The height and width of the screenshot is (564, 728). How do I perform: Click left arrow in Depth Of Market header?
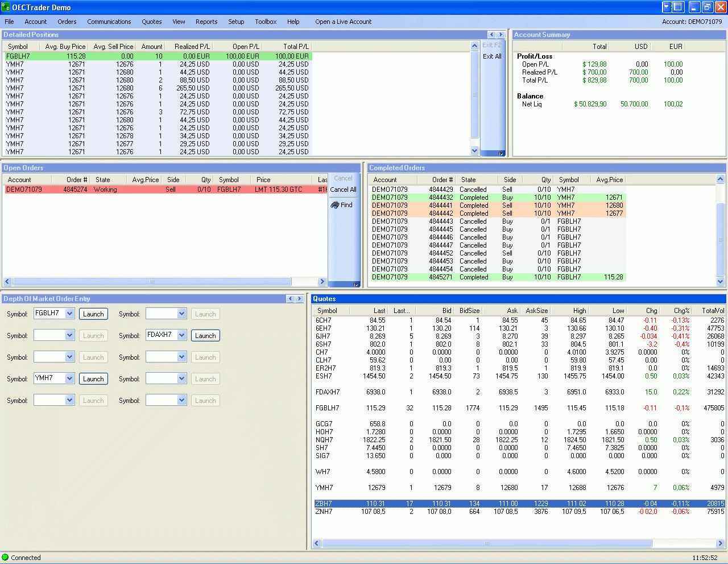coord(290,299)
